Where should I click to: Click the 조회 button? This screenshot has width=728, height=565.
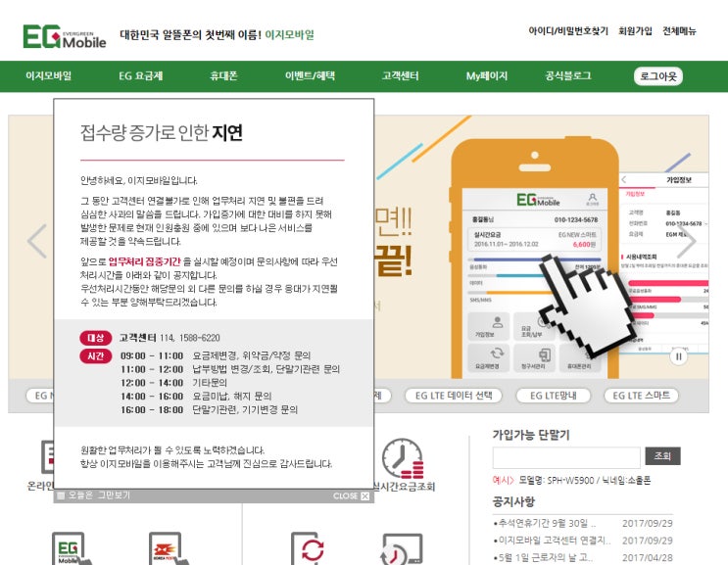click(662, 456)
